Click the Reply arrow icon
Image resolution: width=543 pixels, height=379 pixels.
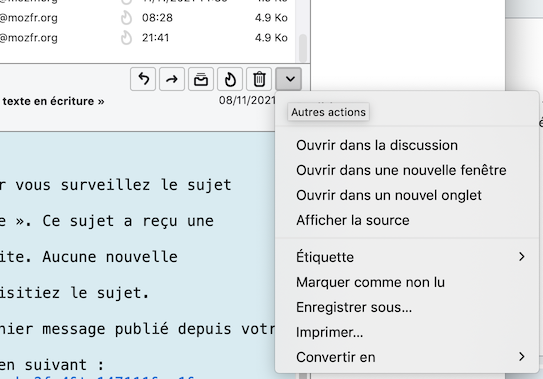click(143, 79)
